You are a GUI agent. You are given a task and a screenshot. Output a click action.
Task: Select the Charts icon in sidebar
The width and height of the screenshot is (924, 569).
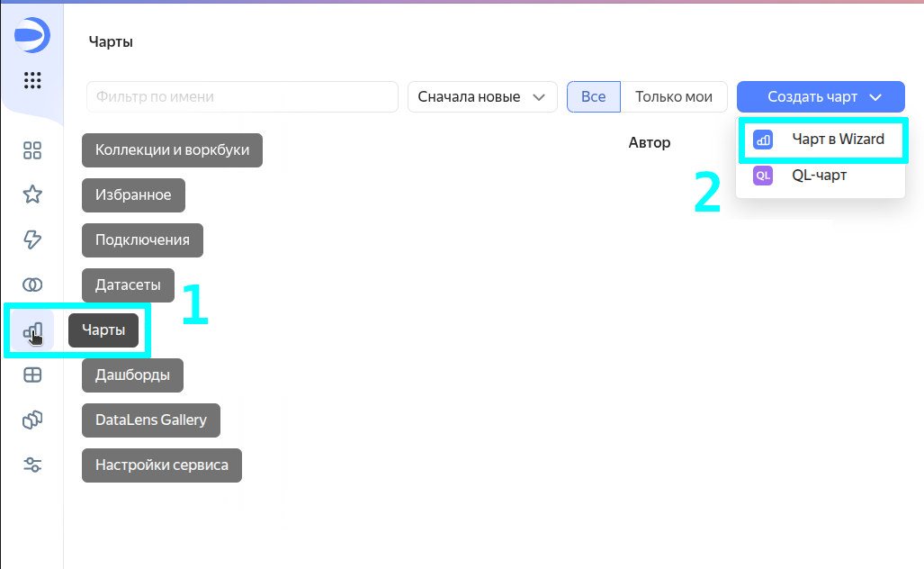(32, 331)
